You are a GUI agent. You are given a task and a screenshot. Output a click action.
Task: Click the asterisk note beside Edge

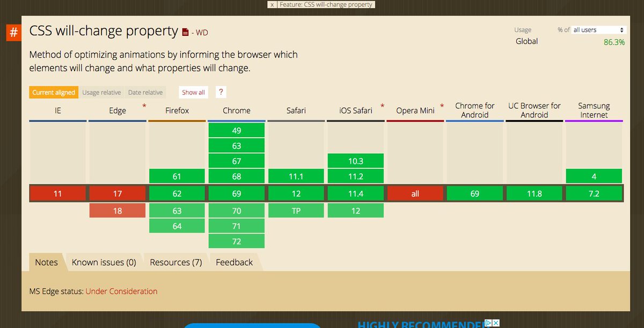pyautogui.click(x=144, y=107)
